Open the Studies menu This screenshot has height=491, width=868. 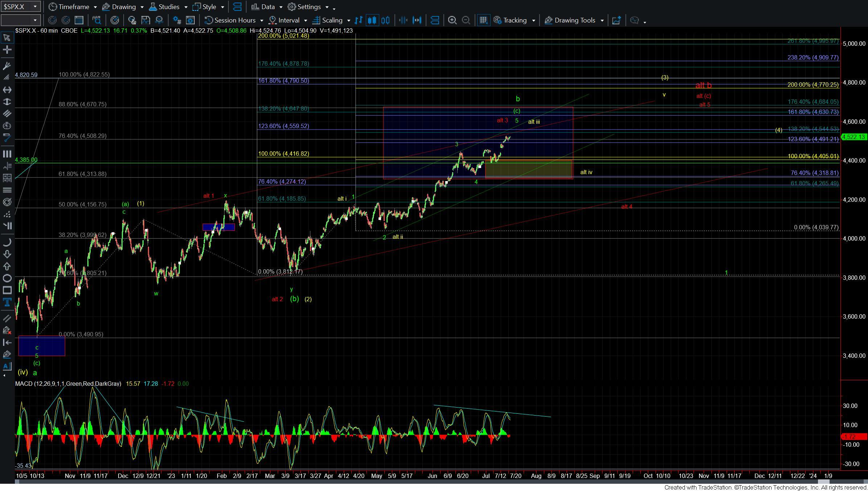(168, 7)
